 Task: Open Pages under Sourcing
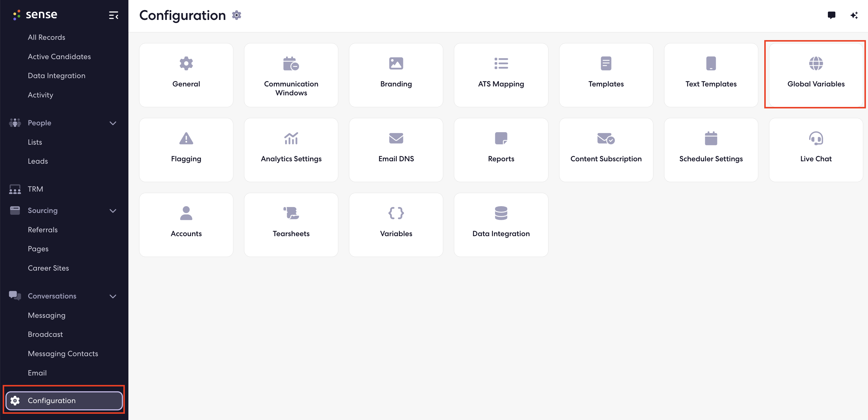[38, 249]
